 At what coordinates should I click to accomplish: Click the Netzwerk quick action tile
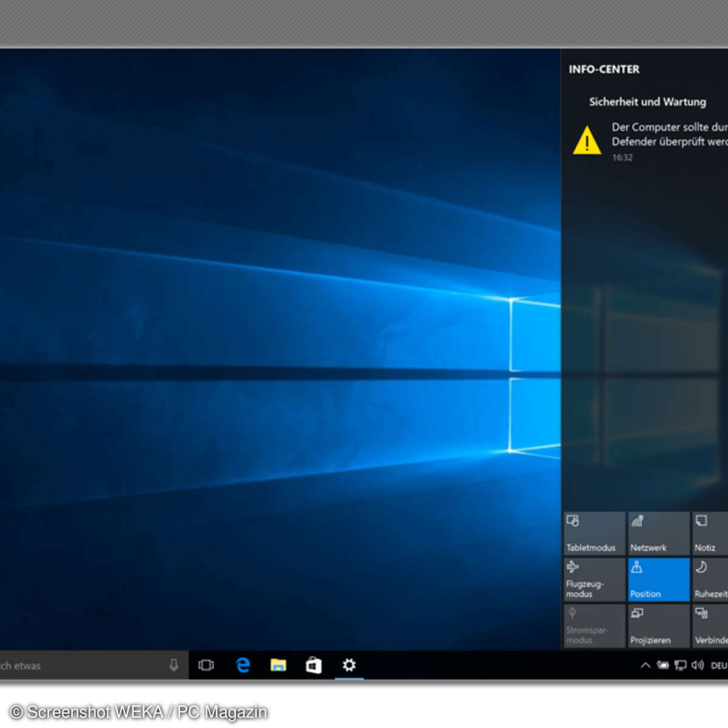658,534
